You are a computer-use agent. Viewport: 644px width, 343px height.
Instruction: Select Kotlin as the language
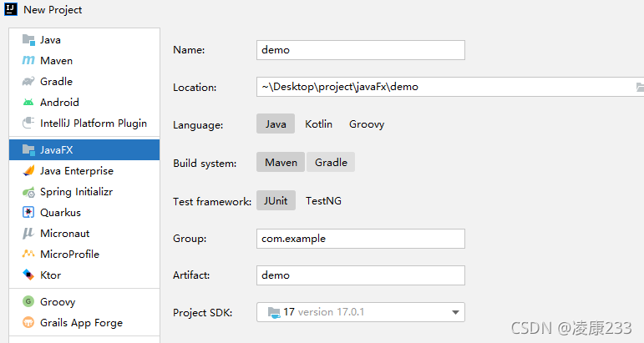pyautogui.click(x=319, y=124)
